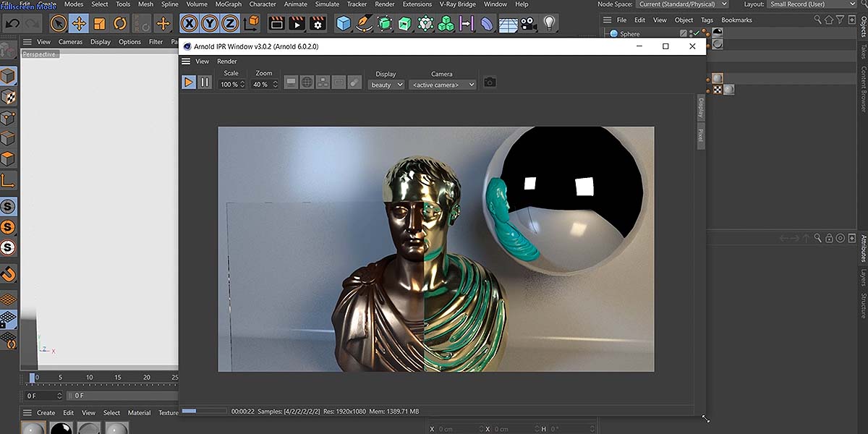This screenshot has width=868, height=434.
Task: Click the Render View clapperboard icon
Action: [276, 24]
